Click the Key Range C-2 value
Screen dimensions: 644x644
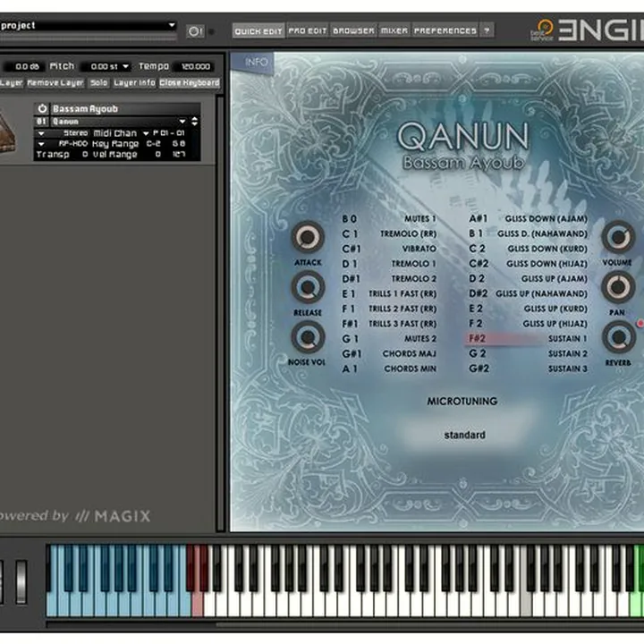click(x=153, y=144)
